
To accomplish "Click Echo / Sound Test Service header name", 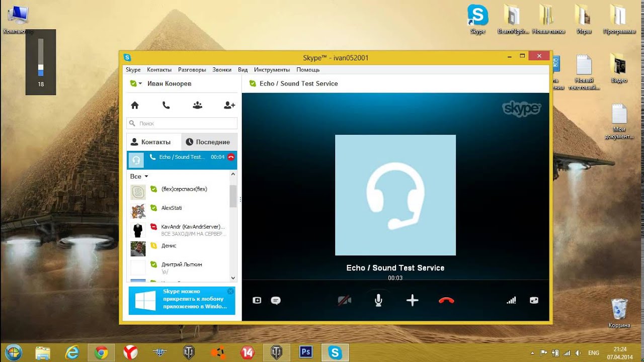I will point(299,83).
